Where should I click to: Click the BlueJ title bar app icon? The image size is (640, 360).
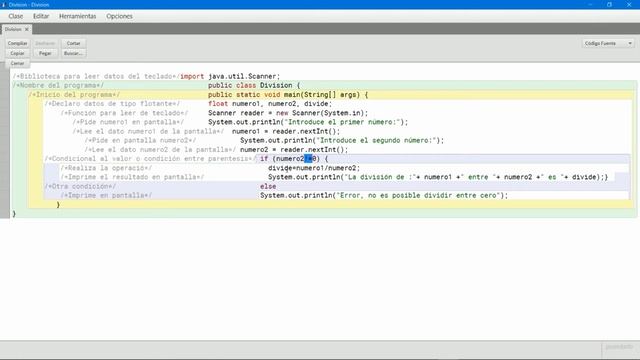4,4
